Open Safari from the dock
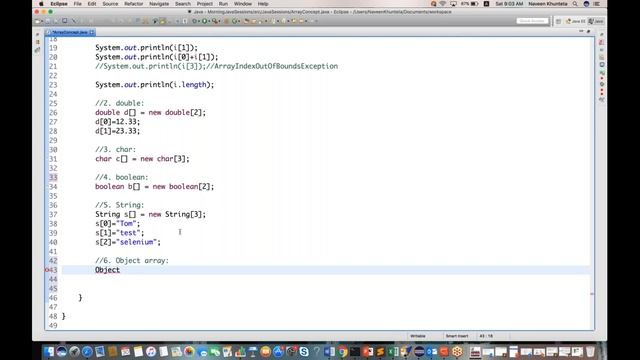 point(87,351)
